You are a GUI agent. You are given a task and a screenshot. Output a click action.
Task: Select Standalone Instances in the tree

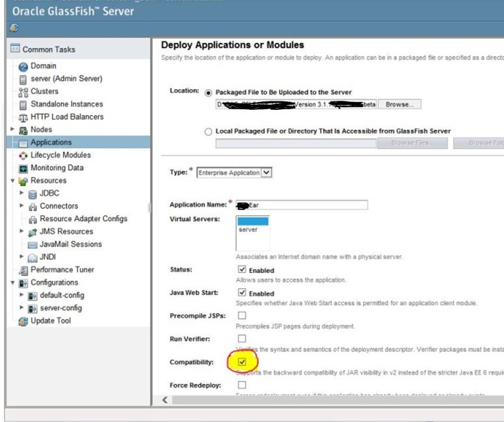(67, 104)
